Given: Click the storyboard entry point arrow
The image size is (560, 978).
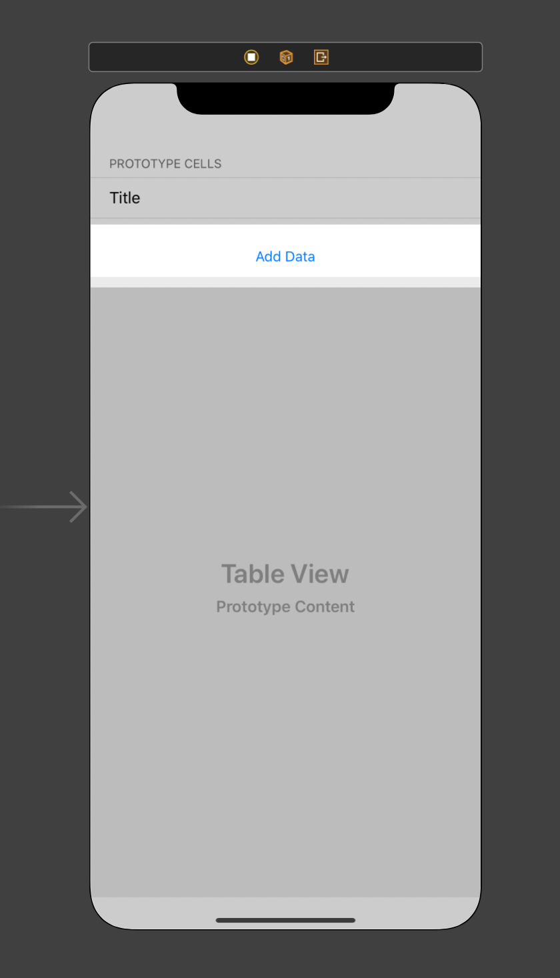Looking at the screenshot, I should [44, 507].
